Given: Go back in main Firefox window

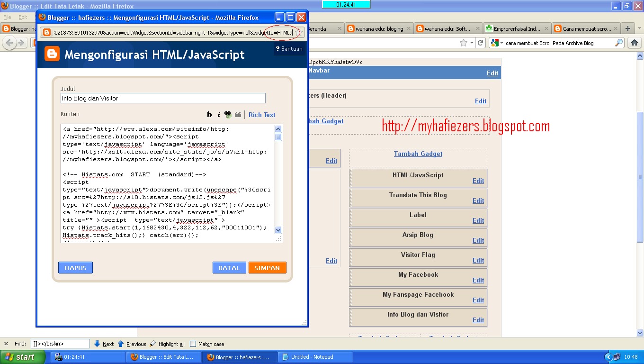Looking at the screenshot, I should 9,43.
